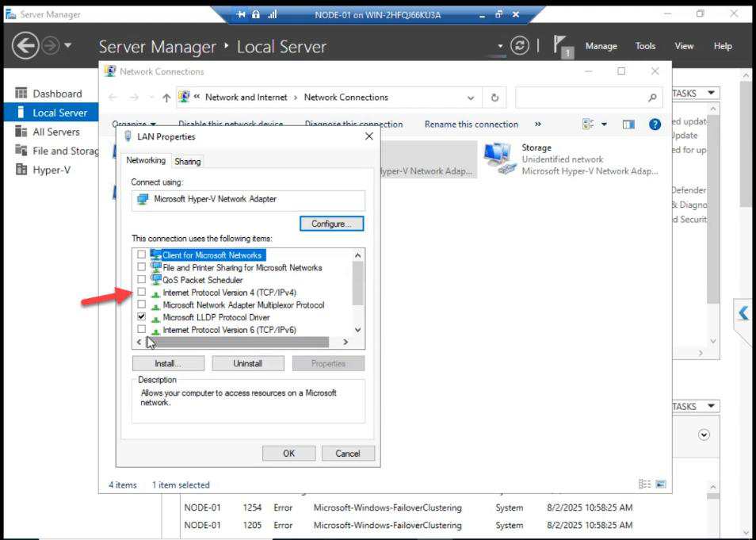Click the Dashboard grid icon
756x540 pixels.
point(21,93)
